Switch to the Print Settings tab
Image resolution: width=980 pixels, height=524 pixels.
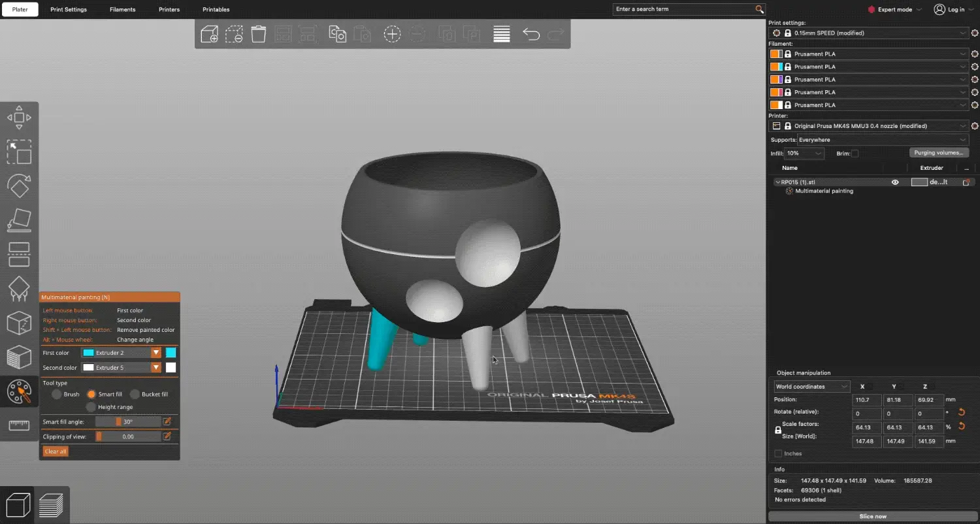click(69, 10)
